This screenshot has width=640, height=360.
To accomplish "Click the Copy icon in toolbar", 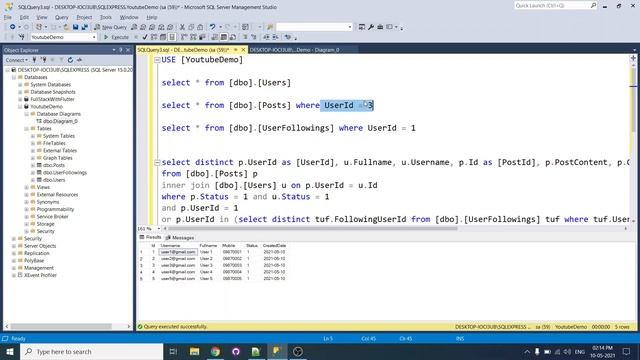I will pyautogui.click(x=191, y=27).
